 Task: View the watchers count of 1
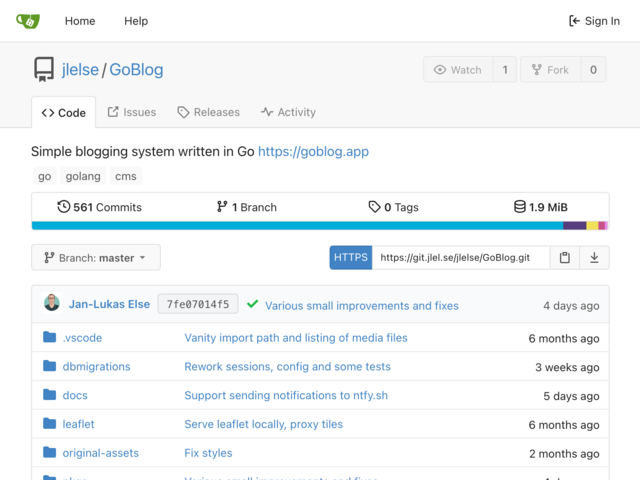(505, 70)
